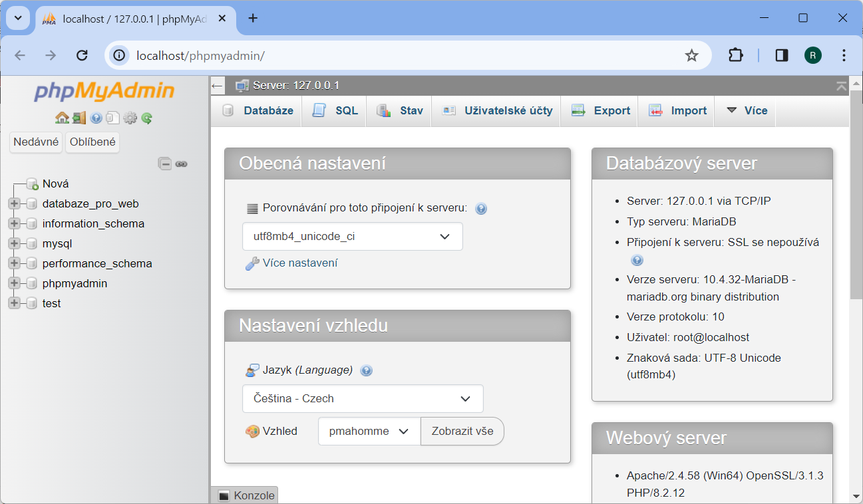
Task: Click database icon next to databaze_pro_web
Action: pyautogui.click(x=31, y=203)
